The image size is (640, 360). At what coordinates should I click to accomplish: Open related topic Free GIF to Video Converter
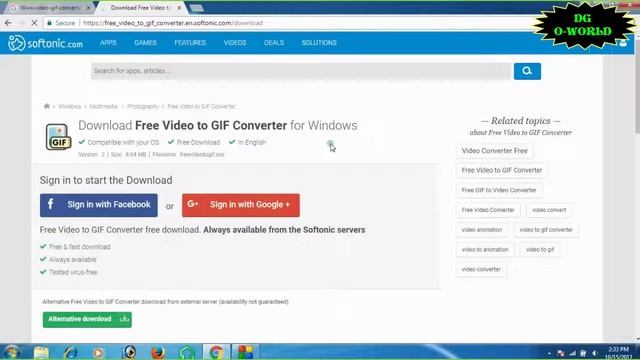click(x=499, y=190)
